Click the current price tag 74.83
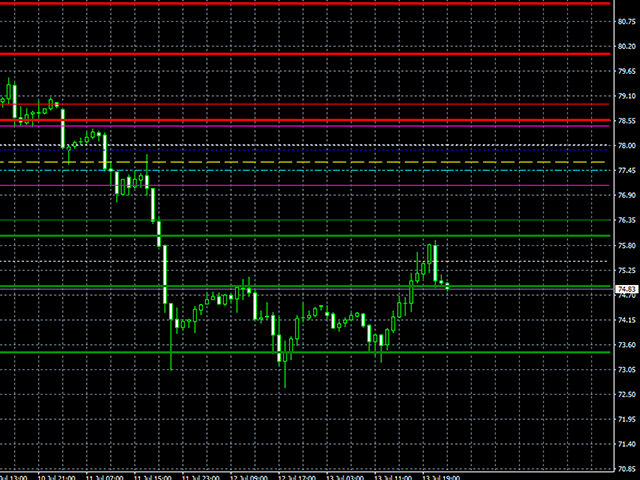The height and width of the screenshot is (480, 640). [x=627, y=289]
